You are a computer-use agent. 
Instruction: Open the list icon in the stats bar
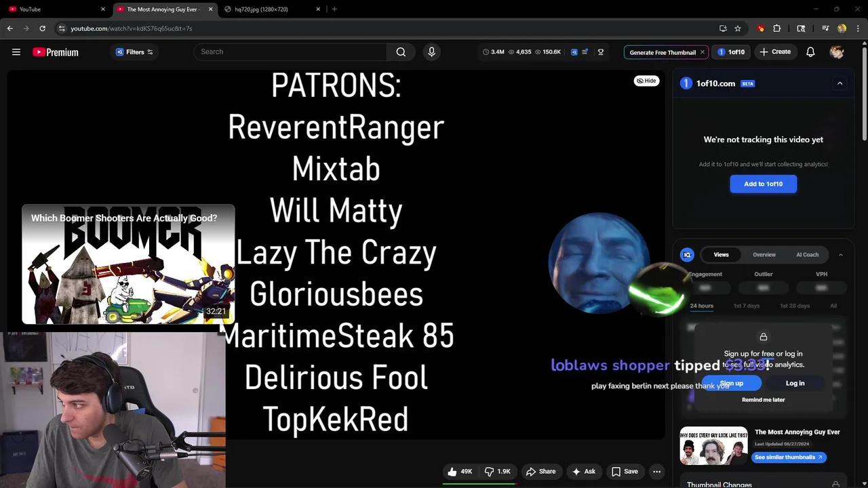(x=585, y=52)
